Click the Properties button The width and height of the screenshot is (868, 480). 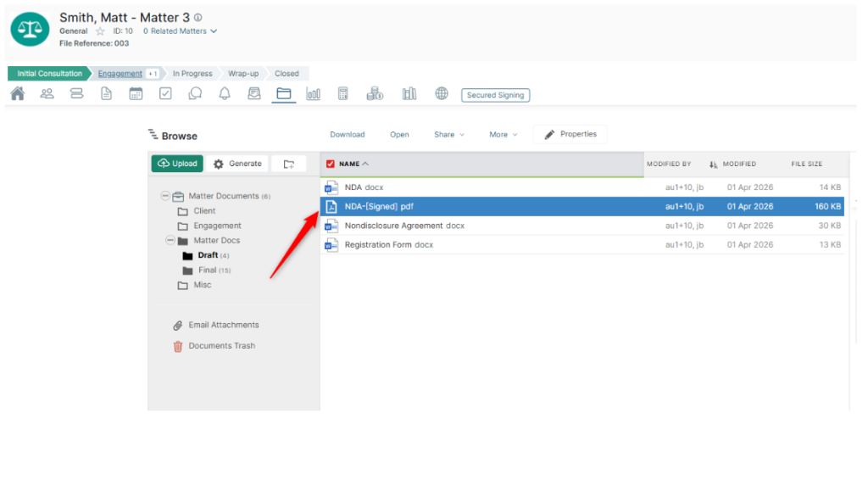coord(570,135)
